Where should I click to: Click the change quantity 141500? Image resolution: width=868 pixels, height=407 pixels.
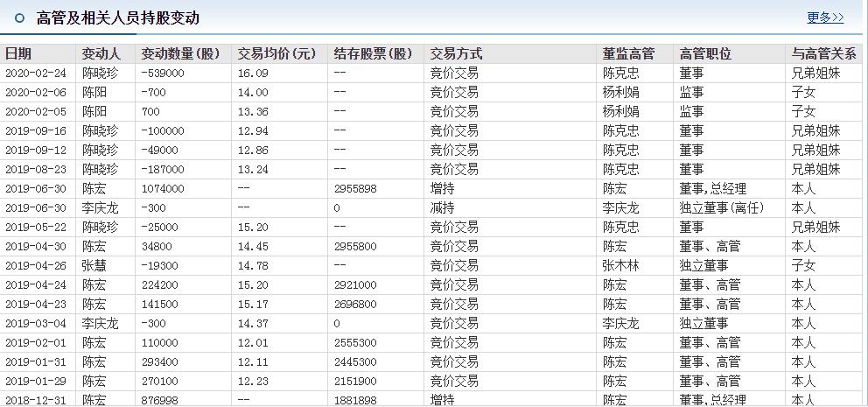pos(159,305)
